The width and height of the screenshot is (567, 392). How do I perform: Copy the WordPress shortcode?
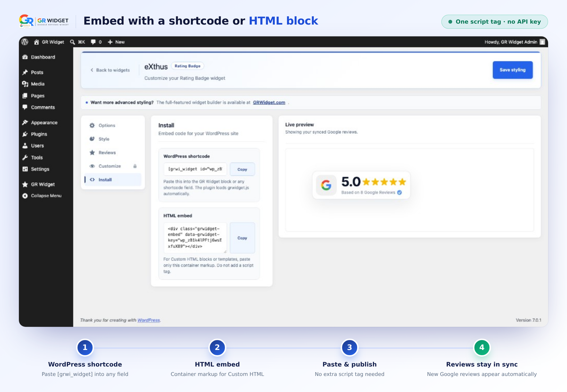[x=242, y=170]
